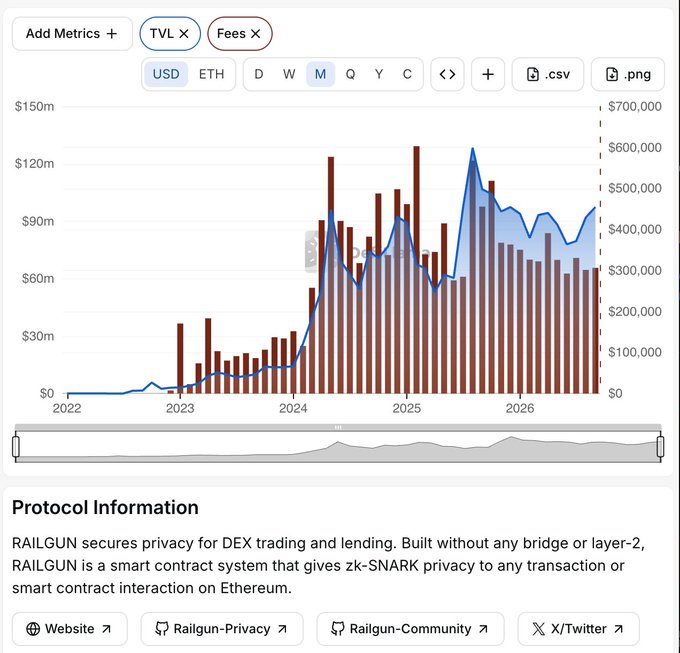The image size is (680, 653).
Task: Open the Railgun-Privacy GitHub link
Action: click(x=222, y=629)
